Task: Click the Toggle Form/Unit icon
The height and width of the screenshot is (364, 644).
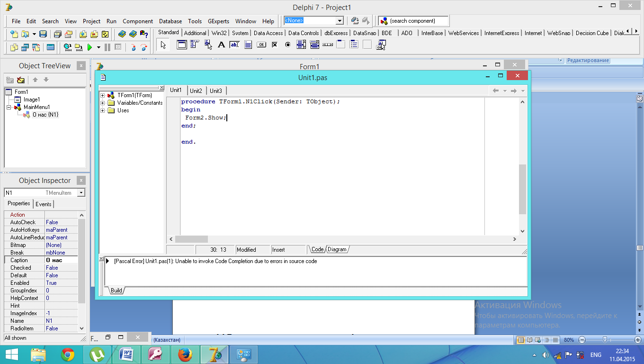Action: coord(36,47)
